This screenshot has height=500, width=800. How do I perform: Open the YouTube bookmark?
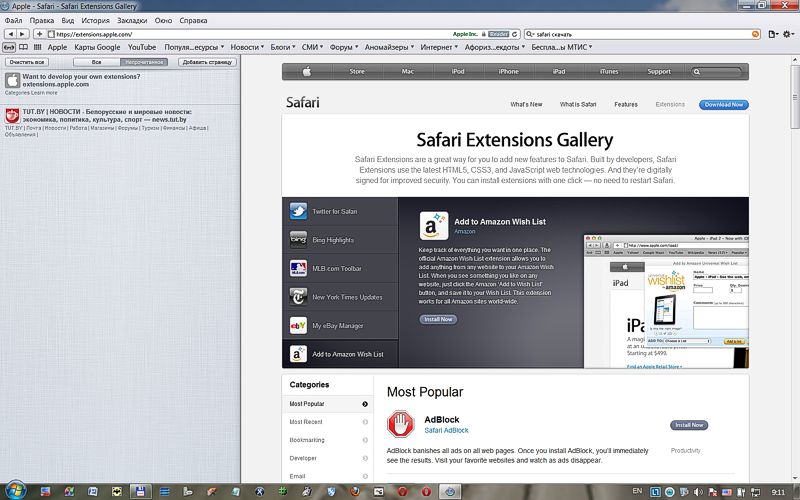pos(142,47)
